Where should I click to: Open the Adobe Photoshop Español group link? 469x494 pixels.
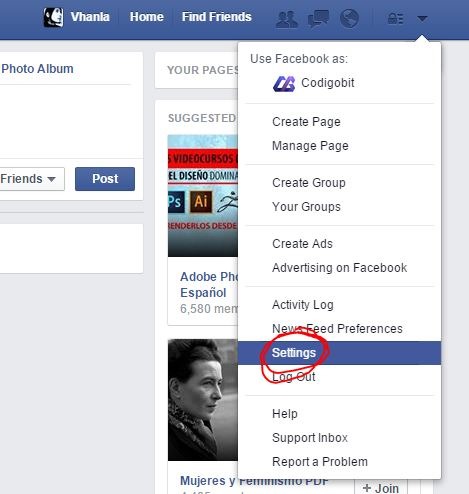[209, 285]
